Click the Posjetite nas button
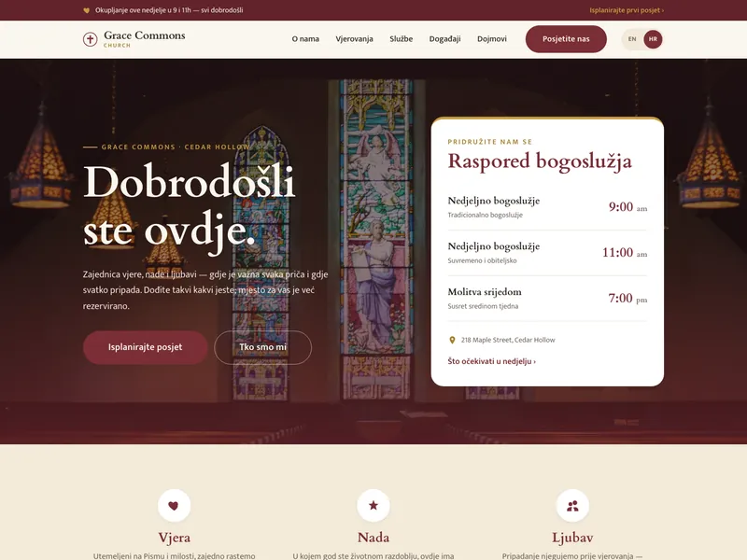Screen dimensions: 747x560 coord(566,39)
